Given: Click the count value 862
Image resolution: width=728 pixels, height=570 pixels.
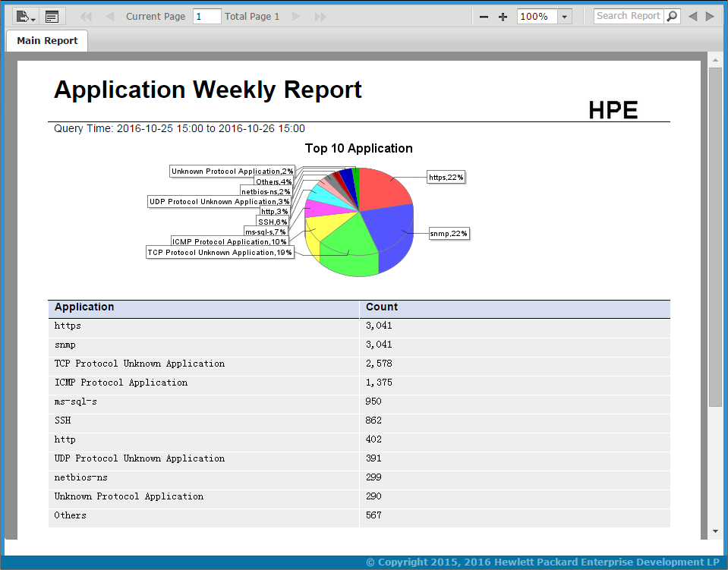Looking at the screenshot, I should [373, 420].
